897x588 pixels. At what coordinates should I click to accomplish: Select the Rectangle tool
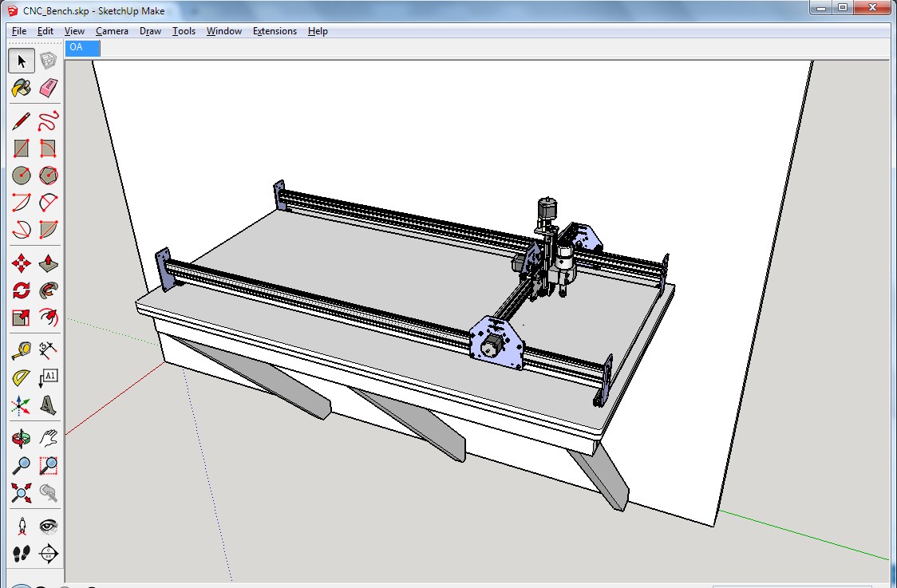(x=22, y=148)
